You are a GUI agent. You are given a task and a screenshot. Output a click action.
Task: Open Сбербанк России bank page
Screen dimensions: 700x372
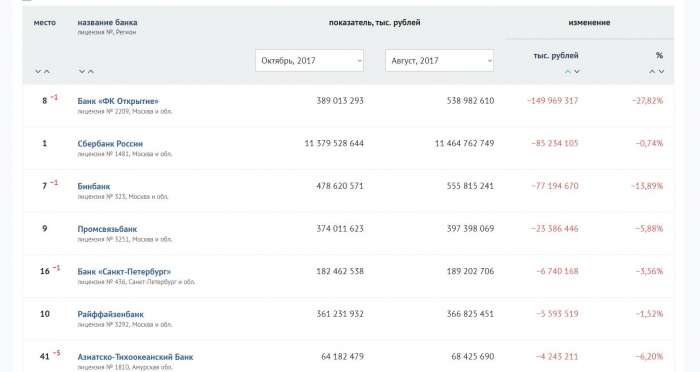tap(110, 144)
